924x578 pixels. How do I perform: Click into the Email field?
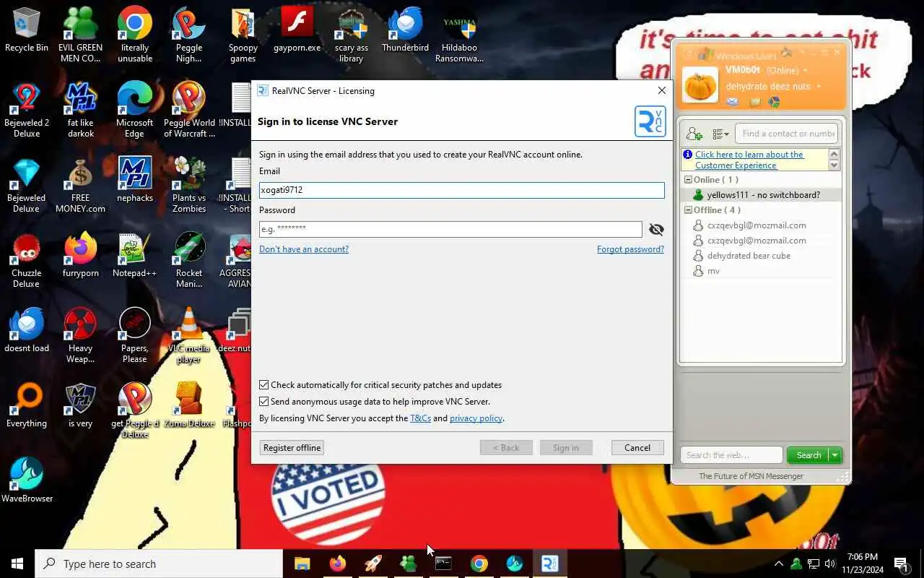(x=462, y=190)
